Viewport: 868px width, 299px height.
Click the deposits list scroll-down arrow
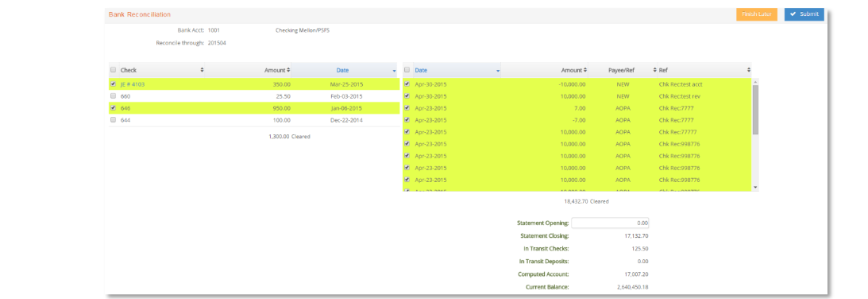755,188
